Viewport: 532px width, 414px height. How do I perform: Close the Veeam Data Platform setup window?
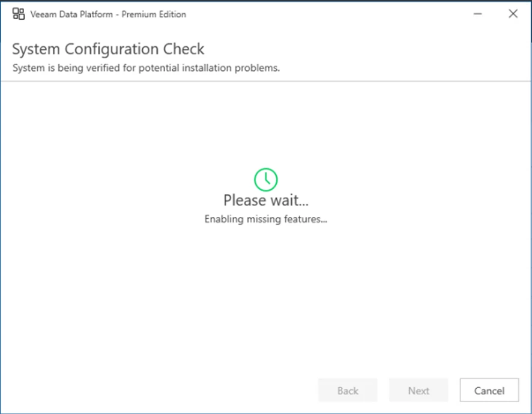tap(513, 14)
